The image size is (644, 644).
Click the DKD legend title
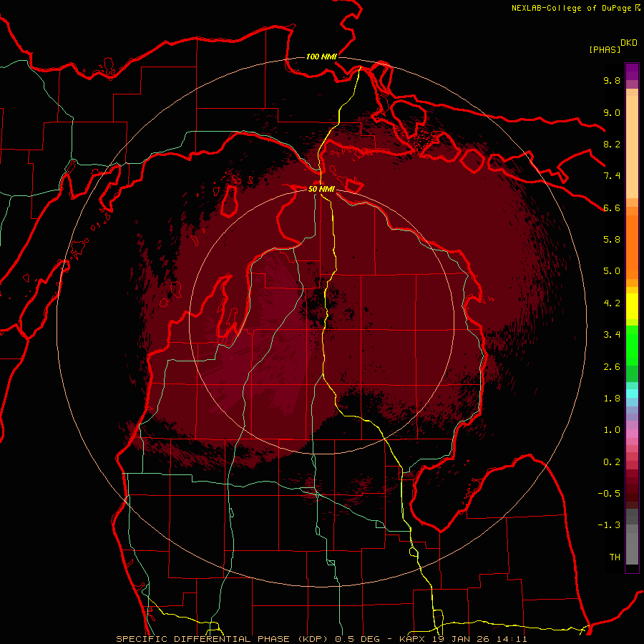pyautogui.click(x=629, y=43)
